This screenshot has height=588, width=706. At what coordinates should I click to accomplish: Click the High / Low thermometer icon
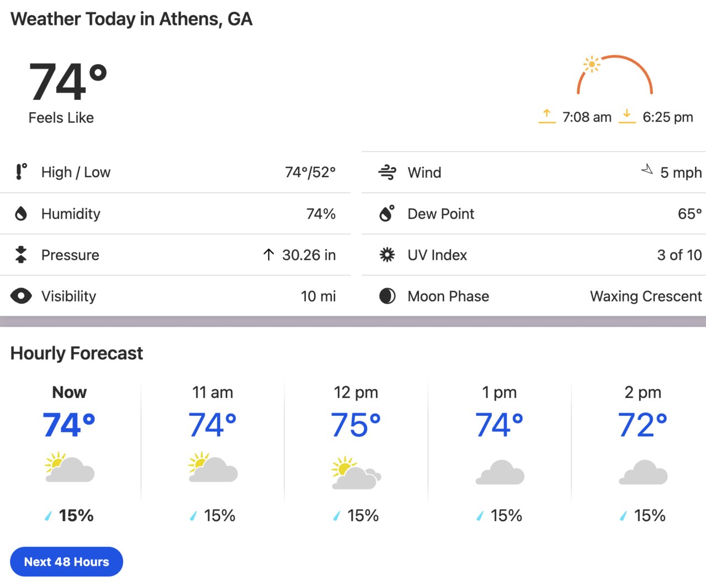[x=21, y=172]
